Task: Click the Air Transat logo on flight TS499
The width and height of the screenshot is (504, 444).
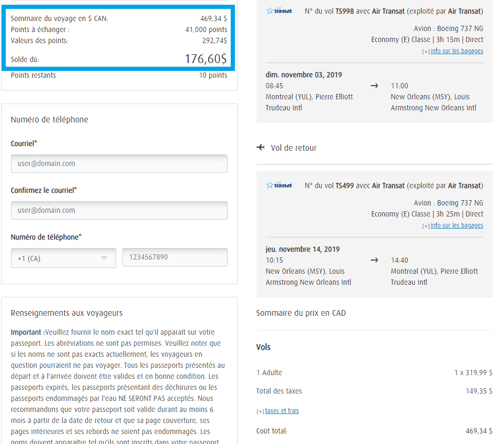Action: pyautogui.click(x=279, y=185)
